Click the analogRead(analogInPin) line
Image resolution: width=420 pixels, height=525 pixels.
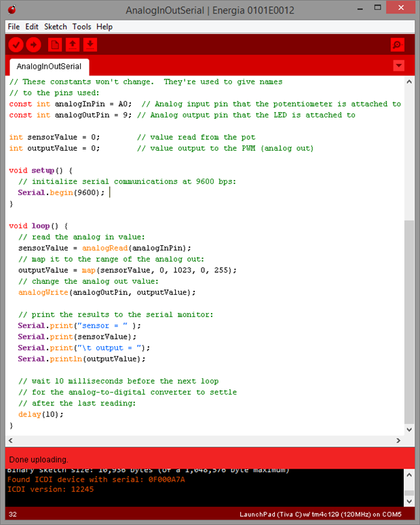104,248
